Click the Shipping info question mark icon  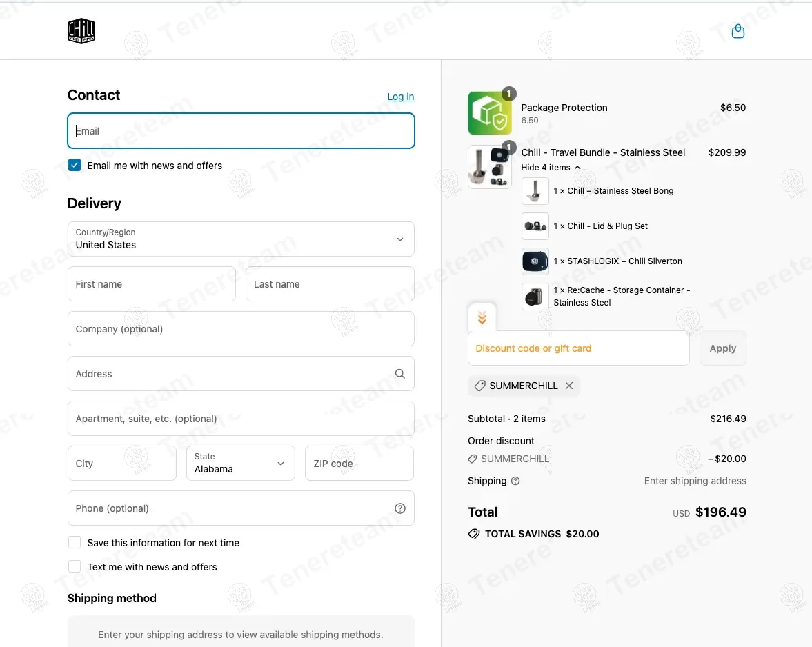point(515,481)
